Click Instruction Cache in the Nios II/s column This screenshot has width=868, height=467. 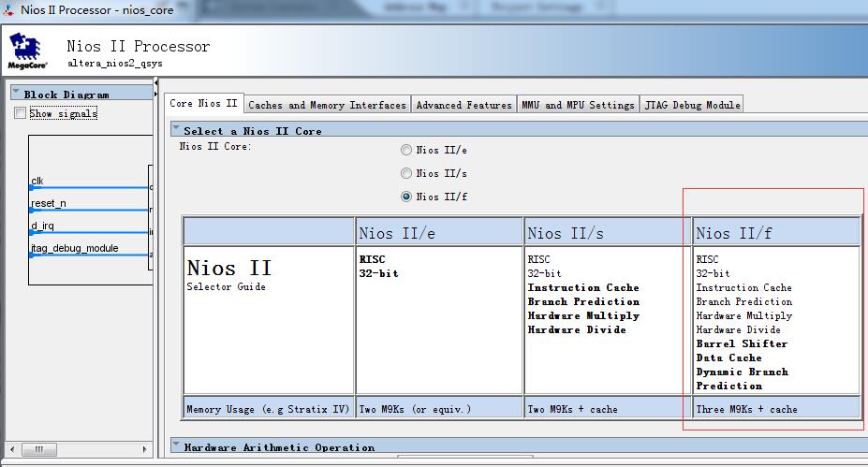click(583, 287)
